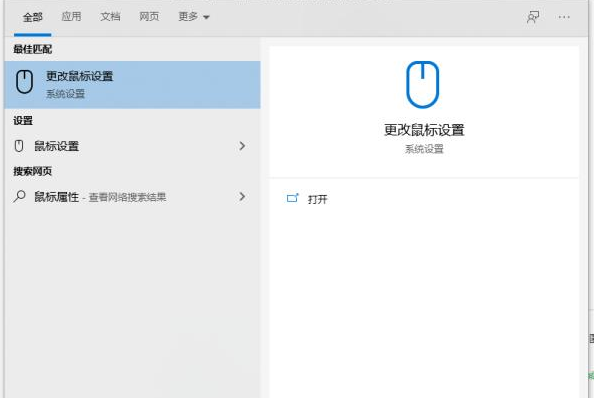Click the mouse icon in best match
594x398 pixels.
click(25, 82)
